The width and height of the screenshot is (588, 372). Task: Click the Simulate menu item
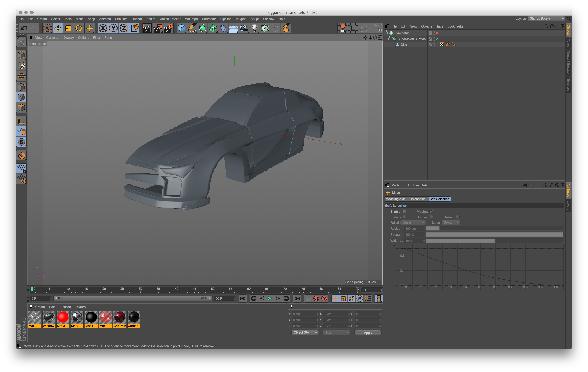[x=121, y=19]
